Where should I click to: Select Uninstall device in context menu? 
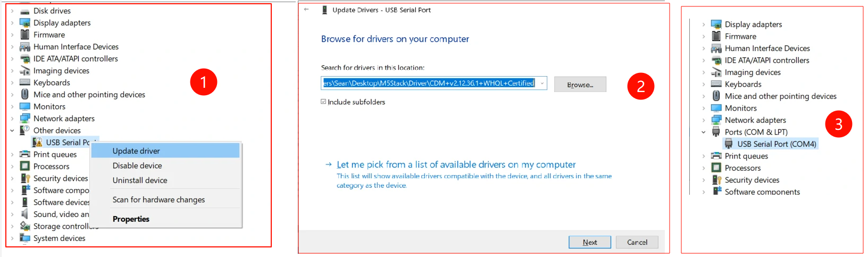click(x=140, y=180)
